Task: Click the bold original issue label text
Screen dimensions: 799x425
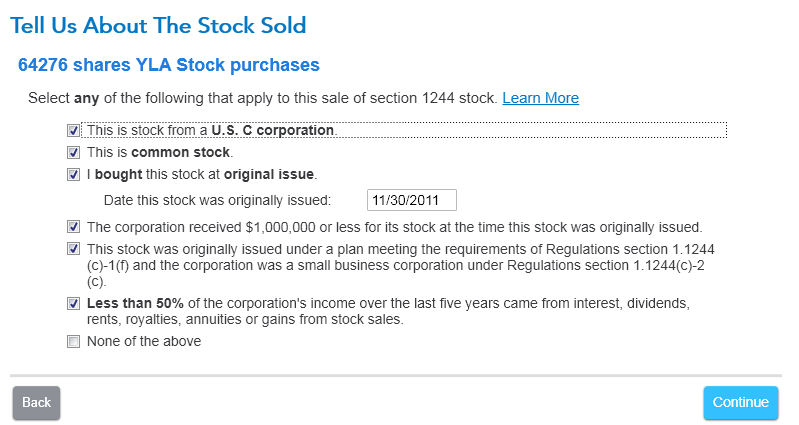Action: (269, 174)
